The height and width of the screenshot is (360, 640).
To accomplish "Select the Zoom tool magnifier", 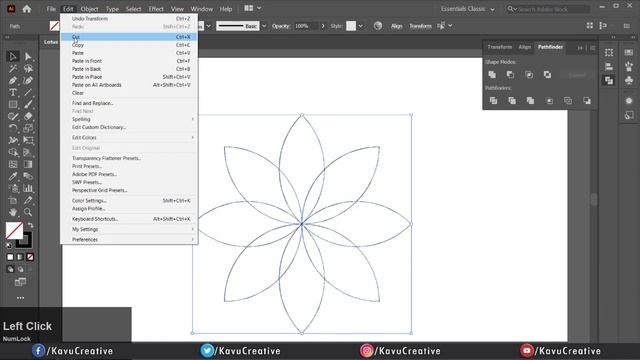I will pos(28,212).
